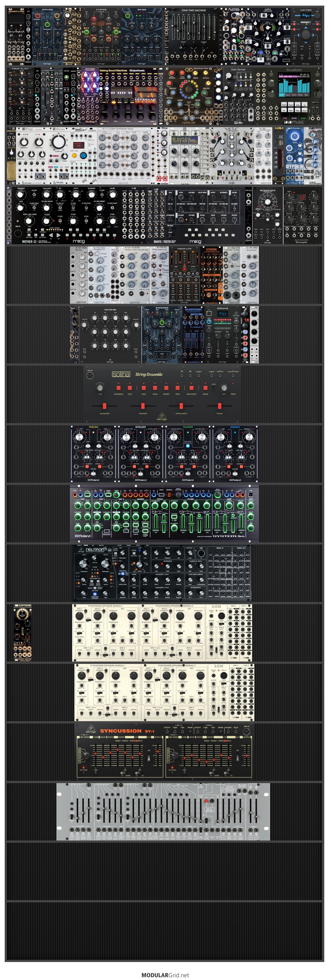Select the Ezeptocore module

pos(23,633)
